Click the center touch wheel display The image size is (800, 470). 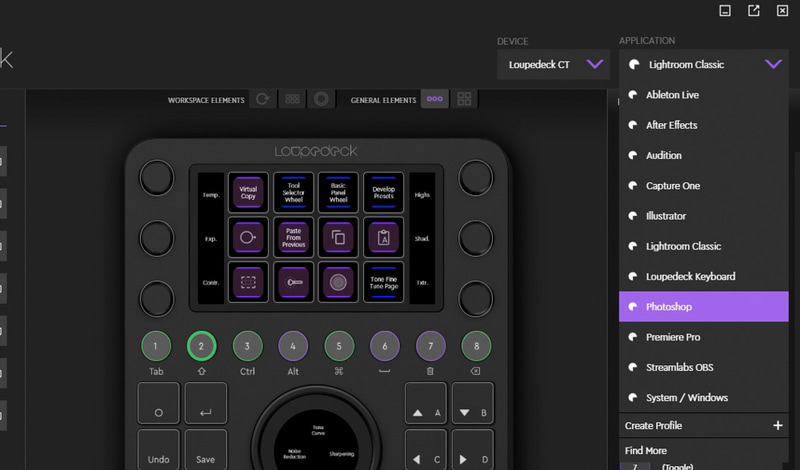click(317, 440)
